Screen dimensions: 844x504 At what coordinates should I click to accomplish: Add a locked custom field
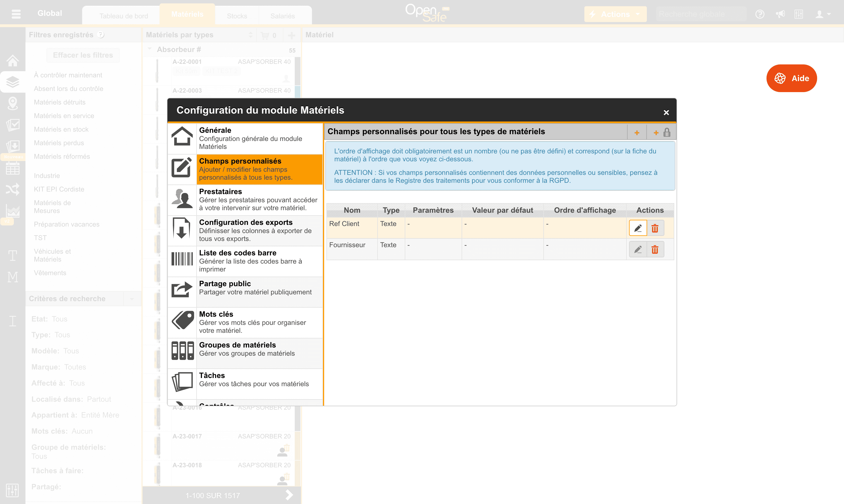pos(662,132)
